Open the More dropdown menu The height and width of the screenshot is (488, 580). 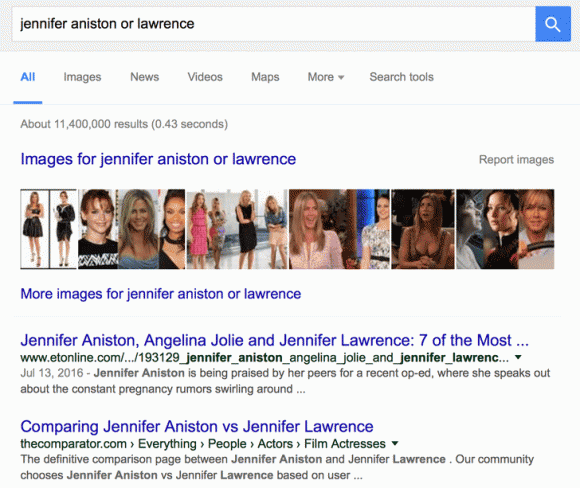326,77
